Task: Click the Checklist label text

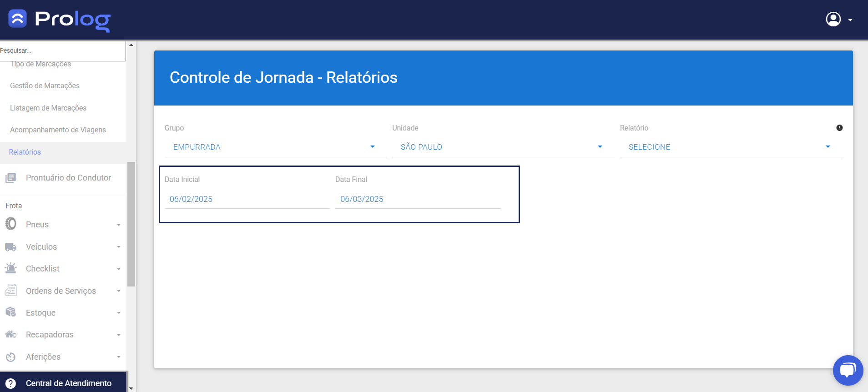Action: point(43,269)
